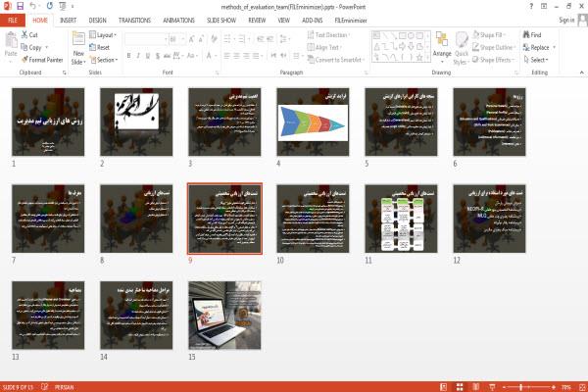Open the Select dropdown
588x392 pixels.
tap(536, 60)
